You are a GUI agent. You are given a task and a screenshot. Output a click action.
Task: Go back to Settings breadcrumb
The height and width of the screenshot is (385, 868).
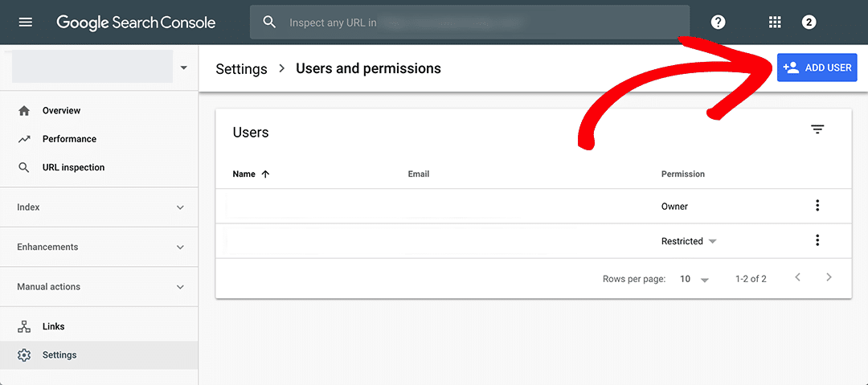pos(241,68)
